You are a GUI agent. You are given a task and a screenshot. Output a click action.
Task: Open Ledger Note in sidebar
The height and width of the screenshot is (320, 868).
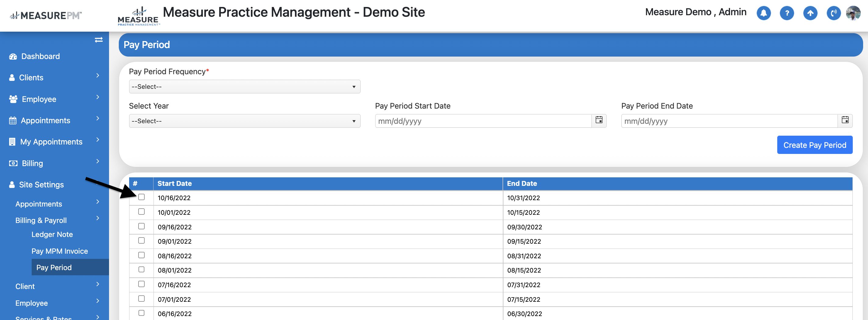[52, 234]
